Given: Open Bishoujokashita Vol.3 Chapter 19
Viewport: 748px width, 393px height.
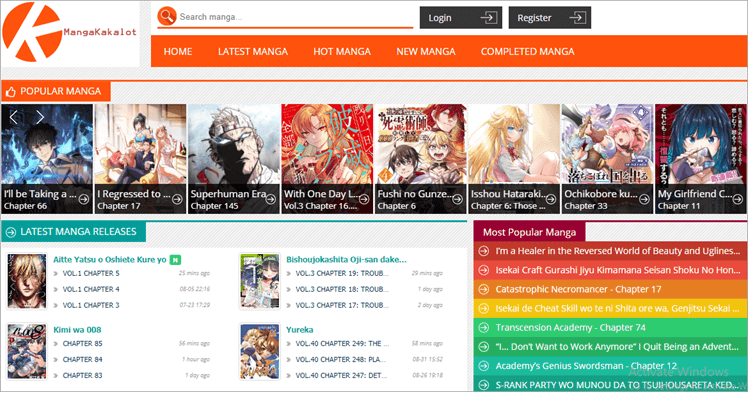Looking at the screenshot, I should coord(342,273).
